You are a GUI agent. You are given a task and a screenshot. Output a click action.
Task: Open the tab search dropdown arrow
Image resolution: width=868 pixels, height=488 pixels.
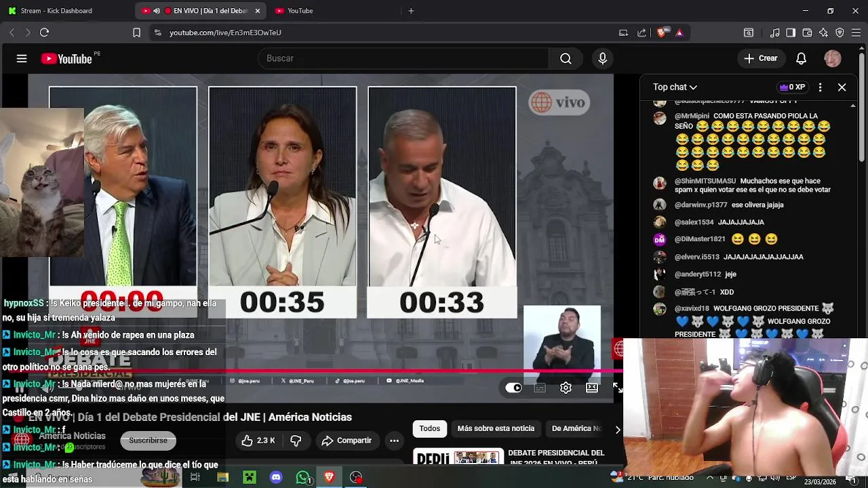pos(749,33)
